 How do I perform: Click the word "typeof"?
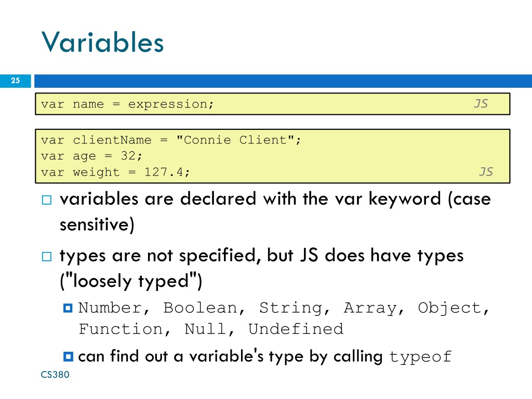(420, 357)
